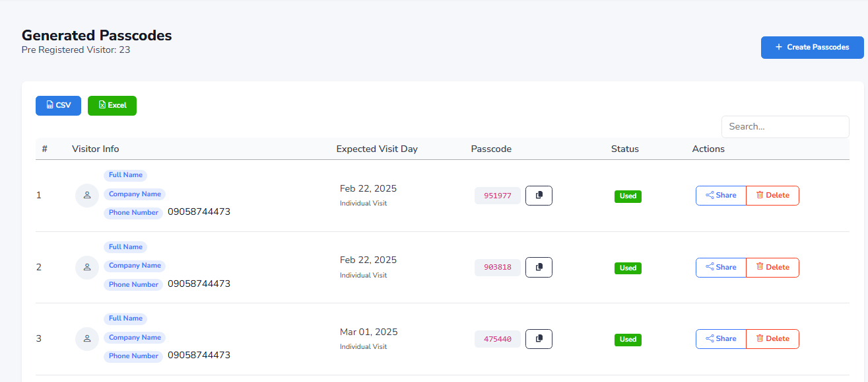Copy passcode 475440 with the copy icon
This screenshot has height=382, width=868.
[x=539, y=338]
